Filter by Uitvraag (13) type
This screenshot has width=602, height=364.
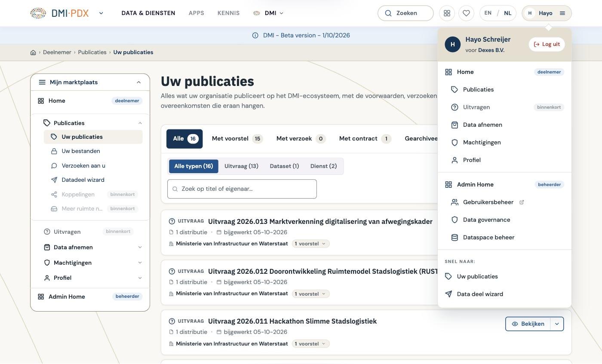click(x=241, y=166)
